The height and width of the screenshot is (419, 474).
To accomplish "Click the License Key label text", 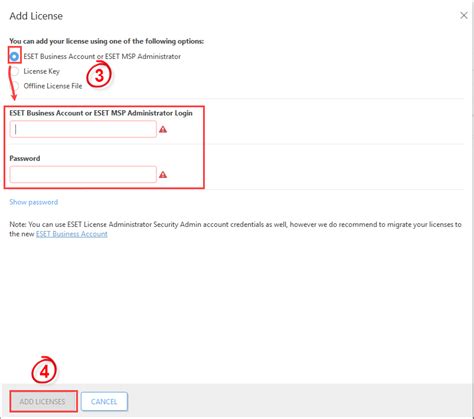I will [x=42, y=71].
